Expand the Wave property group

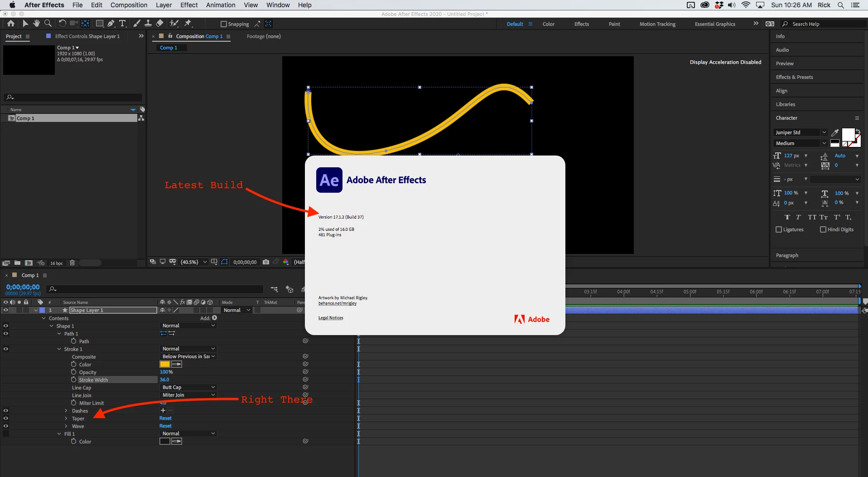click(66, 426)
